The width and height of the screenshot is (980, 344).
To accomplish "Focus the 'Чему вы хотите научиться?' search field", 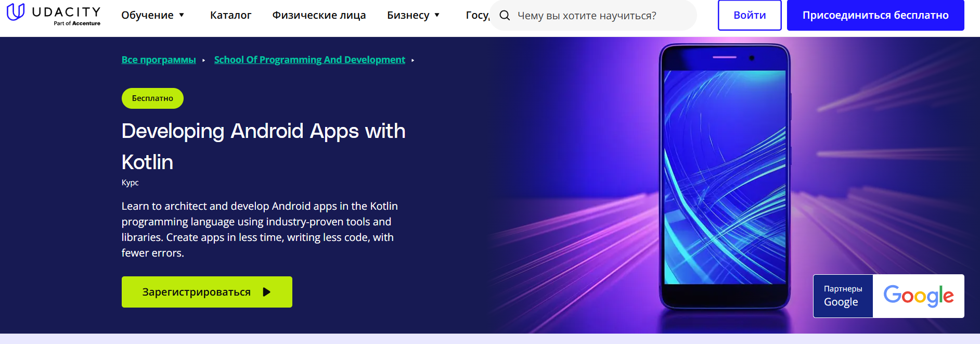I will (593, 16).
